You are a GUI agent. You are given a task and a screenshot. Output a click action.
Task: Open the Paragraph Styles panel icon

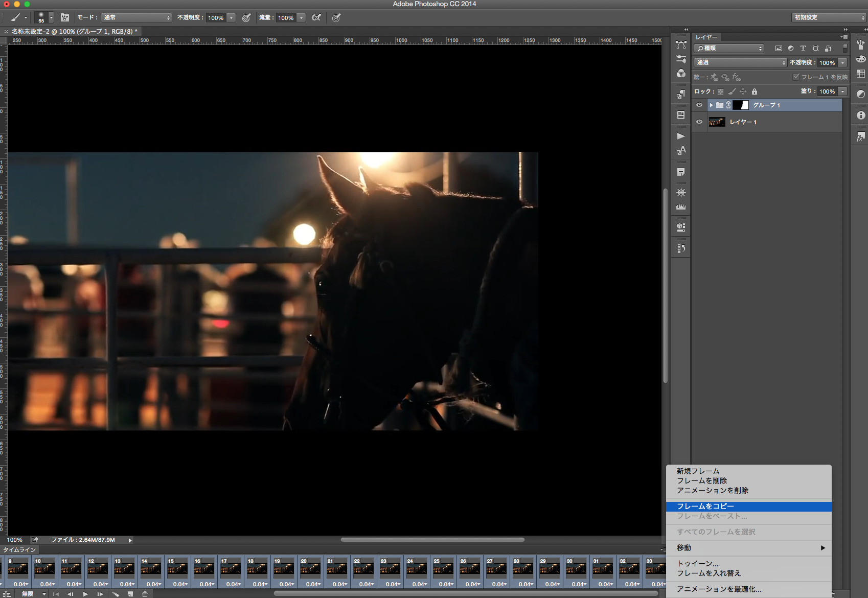[x=681, y=95]
